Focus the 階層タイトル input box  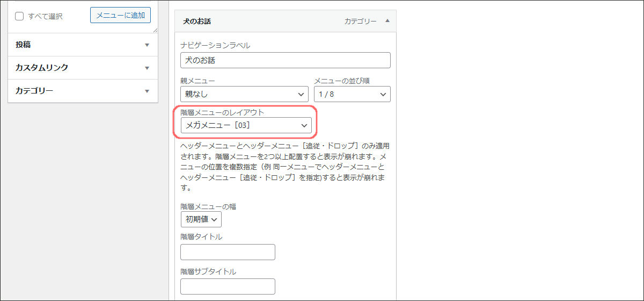228,252
